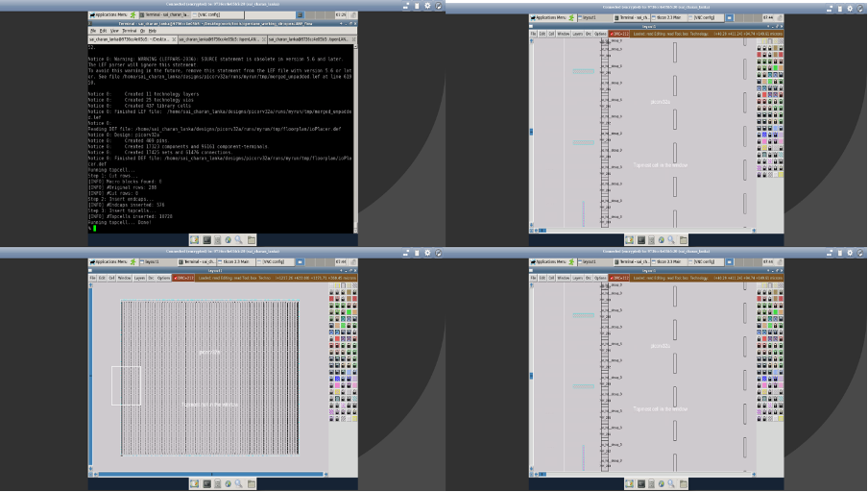The image size is (868, 492).
Task: Click the Applications Menu icon in the top-left desktop
Action: click(105, 15)
